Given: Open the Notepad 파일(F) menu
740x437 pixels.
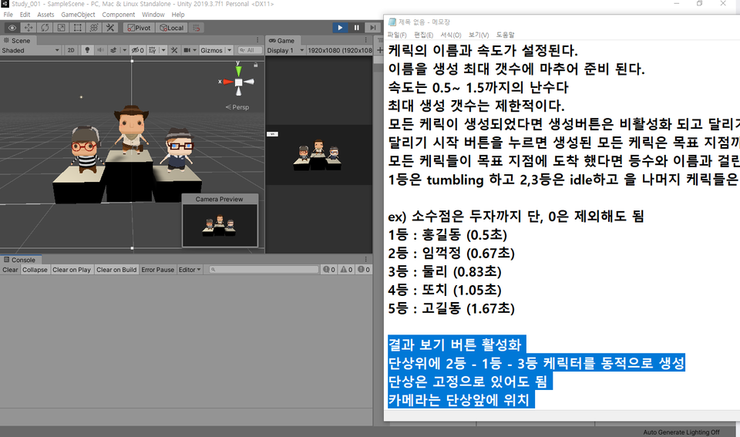Looking at the screenshot, I should [397, 35].
